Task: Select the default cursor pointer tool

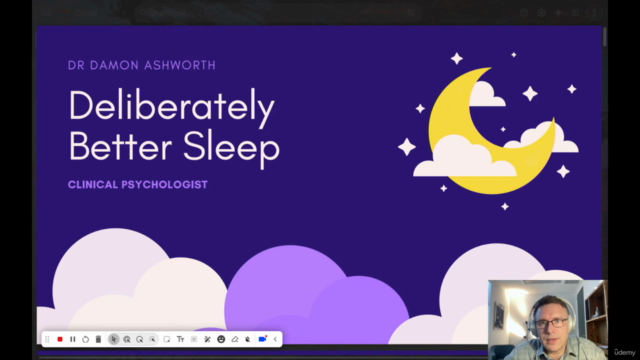Action: 114,339
